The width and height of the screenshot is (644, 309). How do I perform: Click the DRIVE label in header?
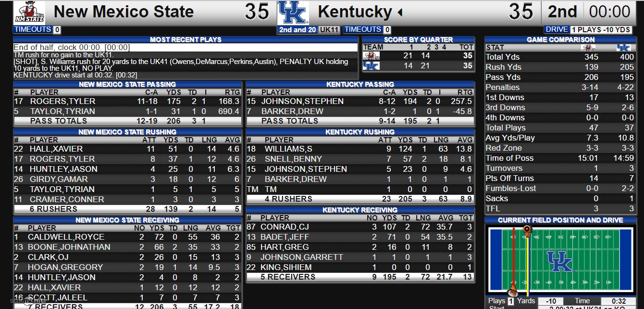557,29
